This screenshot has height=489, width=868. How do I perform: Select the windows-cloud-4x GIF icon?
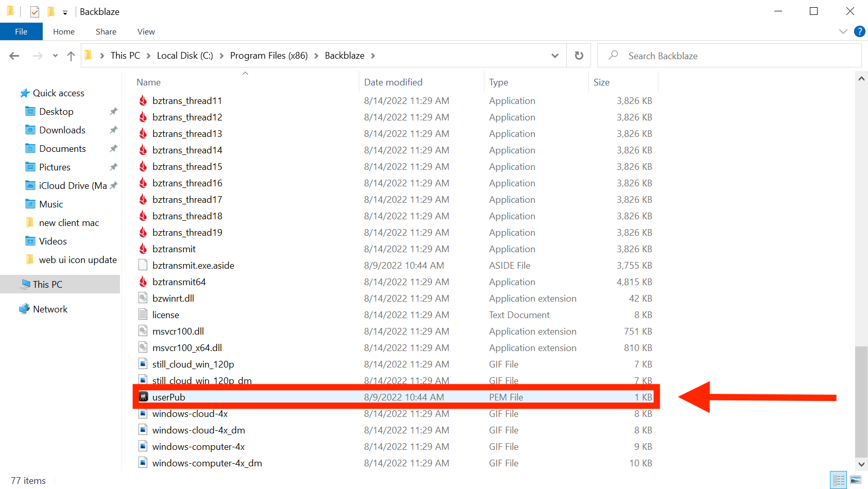pos(143,414)
